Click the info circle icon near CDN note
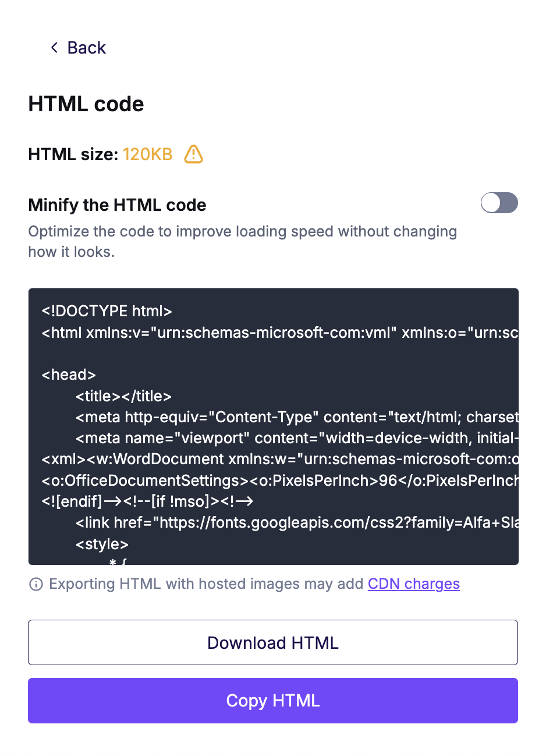546x756 pixels. [36, 584]
